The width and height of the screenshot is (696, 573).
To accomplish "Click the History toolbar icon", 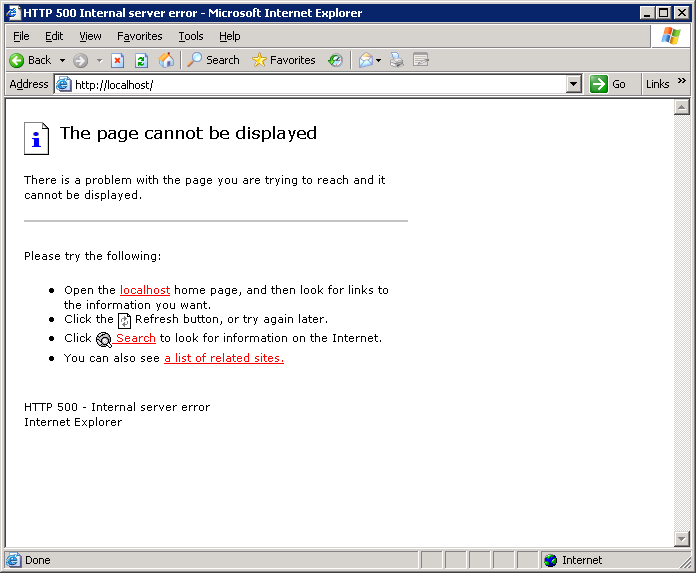I will [x=335, y=60].
